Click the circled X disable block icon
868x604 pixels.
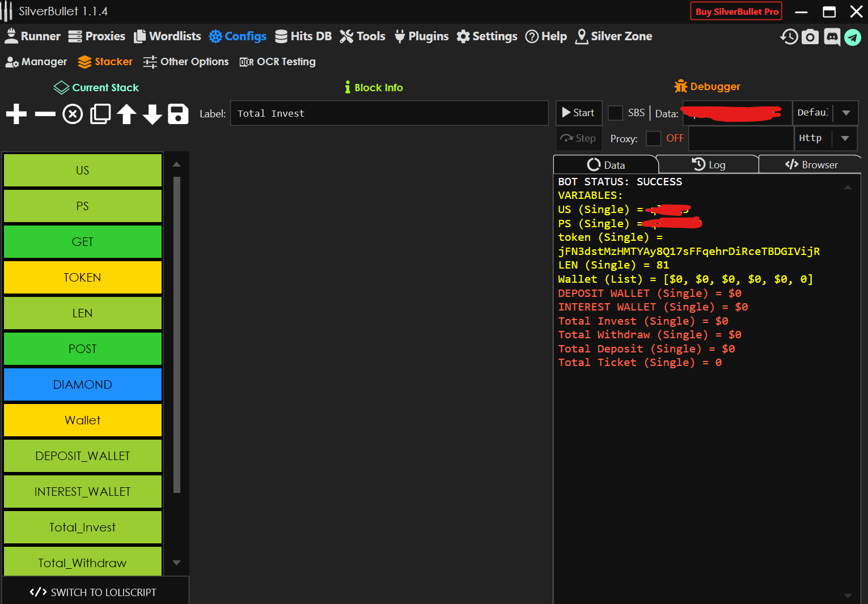click(x=73, y=114)
